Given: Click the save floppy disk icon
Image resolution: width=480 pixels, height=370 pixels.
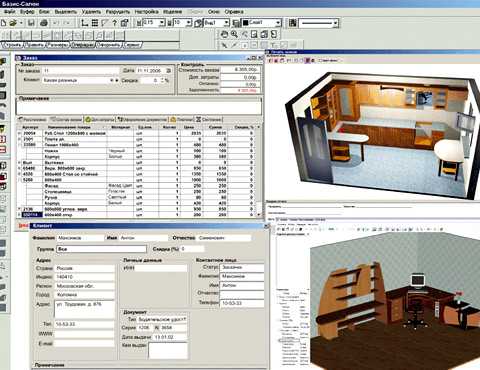Looking at the screenshot, I should [x=31, y=23].
